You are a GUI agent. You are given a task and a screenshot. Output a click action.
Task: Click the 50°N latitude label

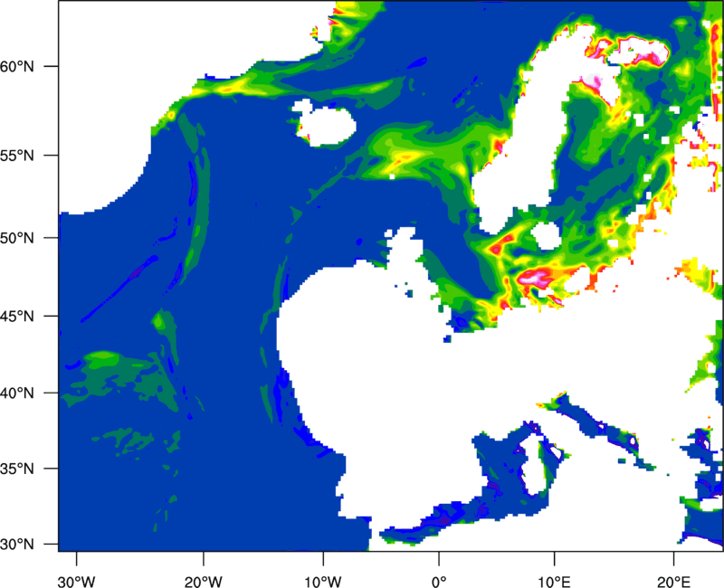coord(17,238)
